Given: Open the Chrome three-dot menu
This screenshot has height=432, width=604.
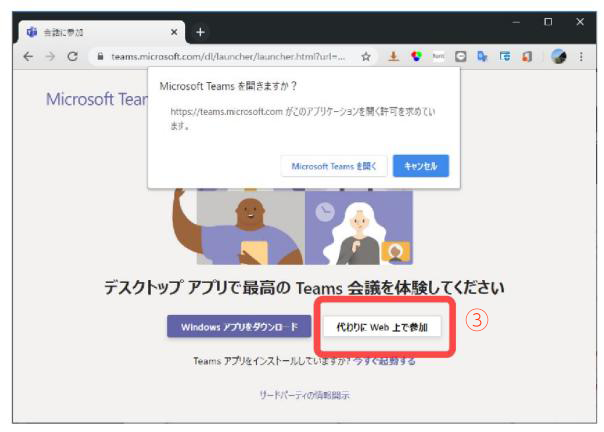Looking at the screenshot, I should click(x=581, y=57).
